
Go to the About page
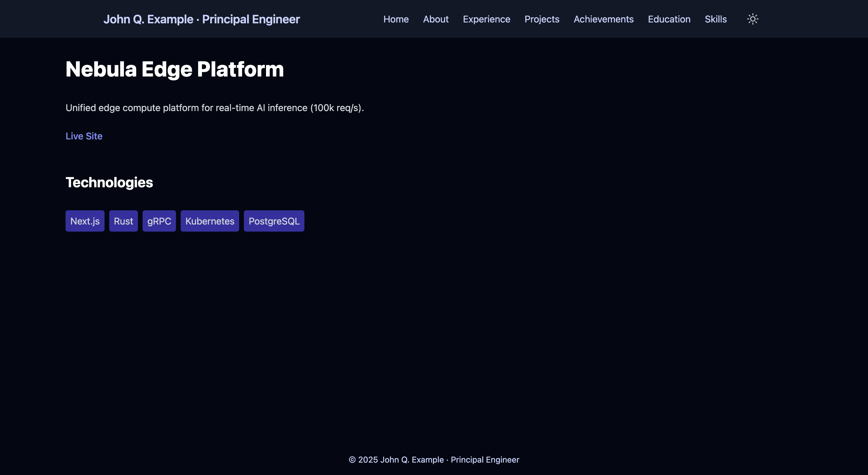pos(435,19)
